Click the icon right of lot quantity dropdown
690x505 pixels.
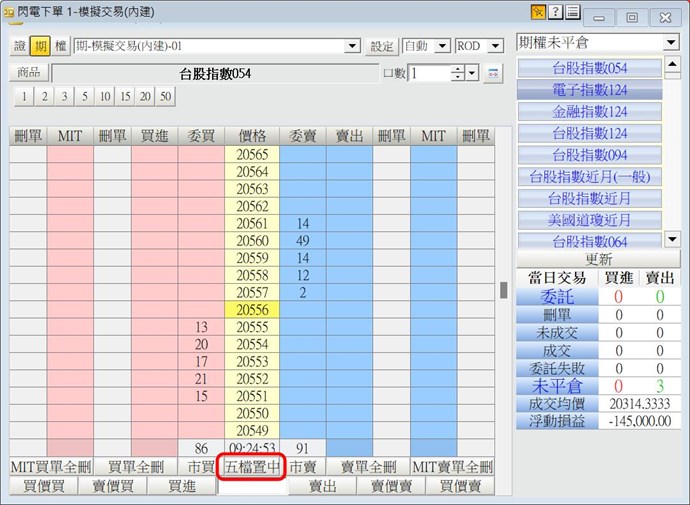pos(492,73)
